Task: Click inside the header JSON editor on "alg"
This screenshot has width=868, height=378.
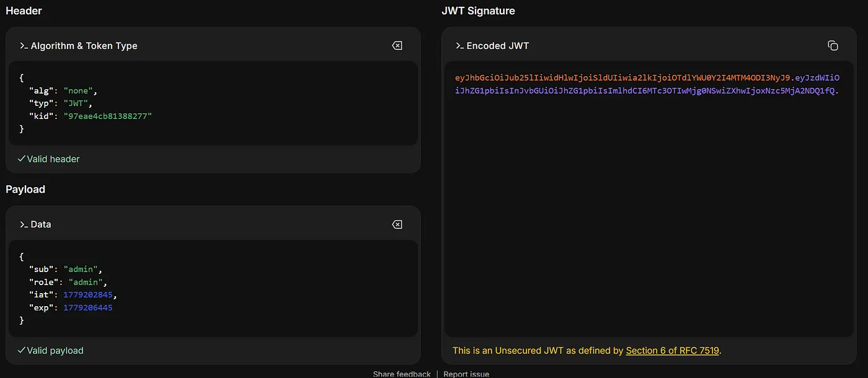Action: click(x=41, y=90)
